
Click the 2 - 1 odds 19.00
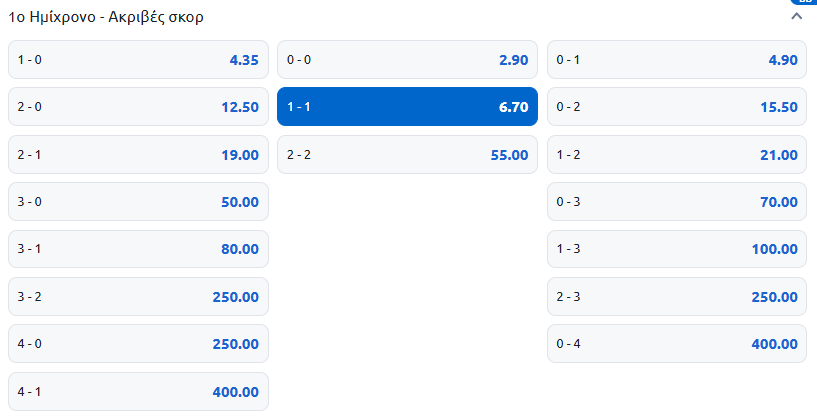138,155
